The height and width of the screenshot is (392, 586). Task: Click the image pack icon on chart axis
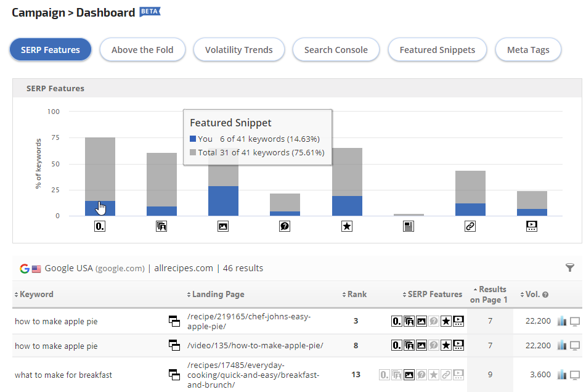(x=223, y=226)
